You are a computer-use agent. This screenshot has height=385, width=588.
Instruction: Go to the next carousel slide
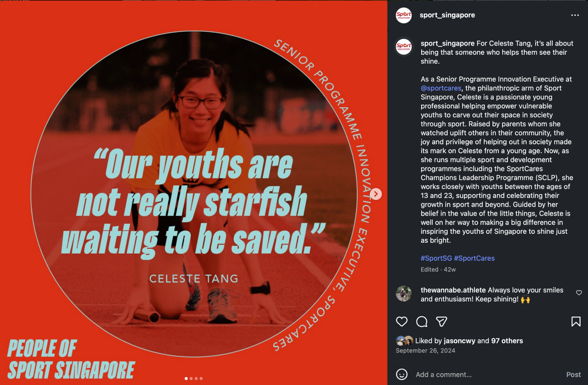[x=376, y=194]
